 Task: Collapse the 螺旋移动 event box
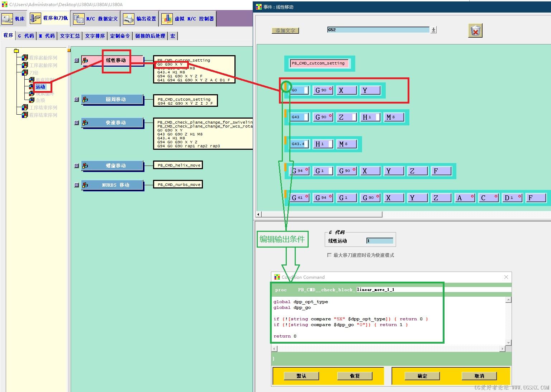coord(76,166)
